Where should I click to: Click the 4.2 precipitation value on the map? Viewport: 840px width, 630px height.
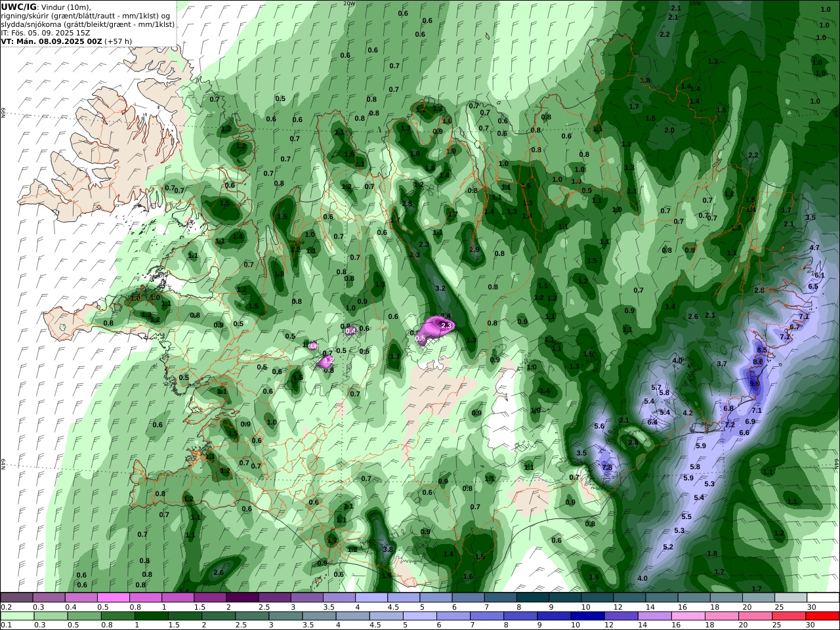point(688,413)
